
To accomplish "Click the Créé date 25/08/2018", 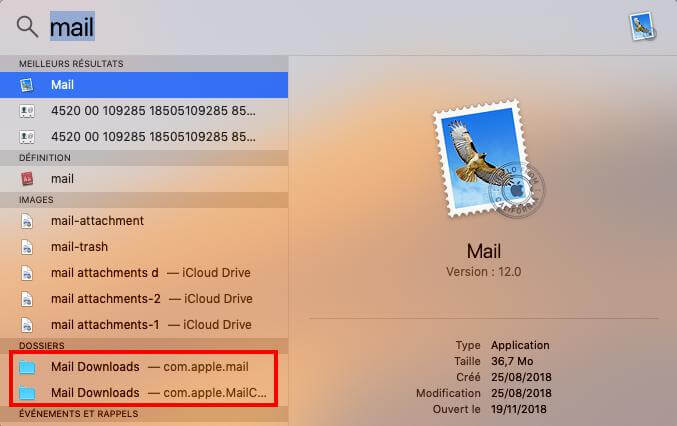I will point(521,377).
